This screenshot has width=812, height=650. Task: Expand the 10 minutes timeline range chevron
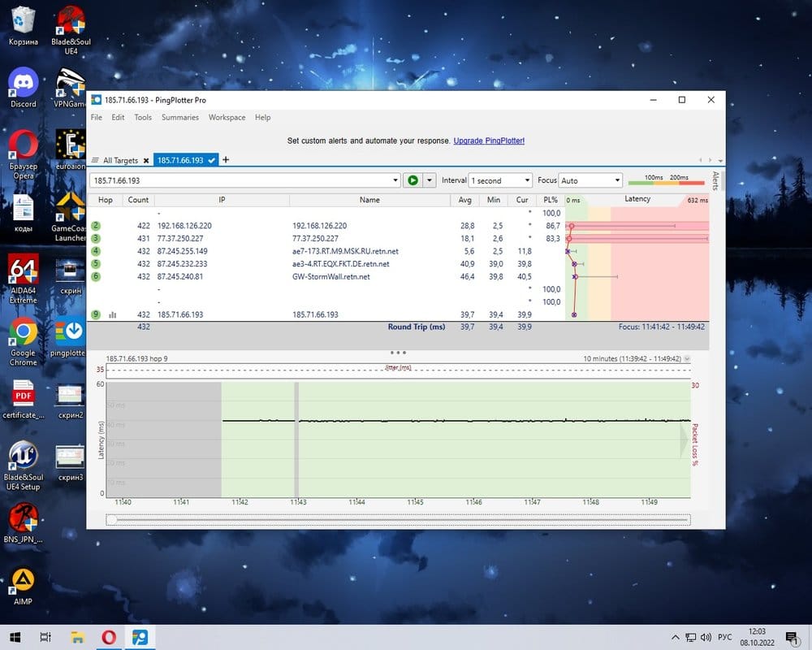point(688,358)
